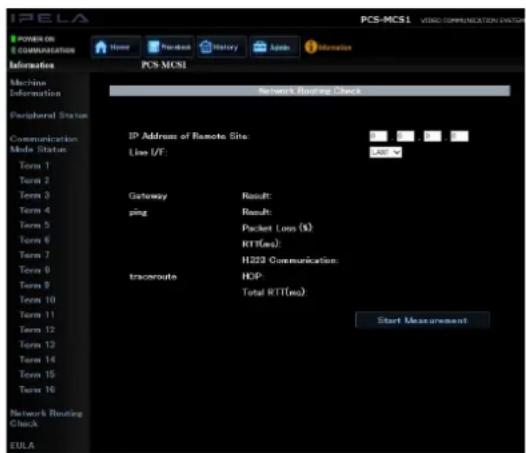Viewport: 526px width, 453px height.
Task: Select Term 5 in sidebar
Action: pyautogui.click(x=34, y=225)
